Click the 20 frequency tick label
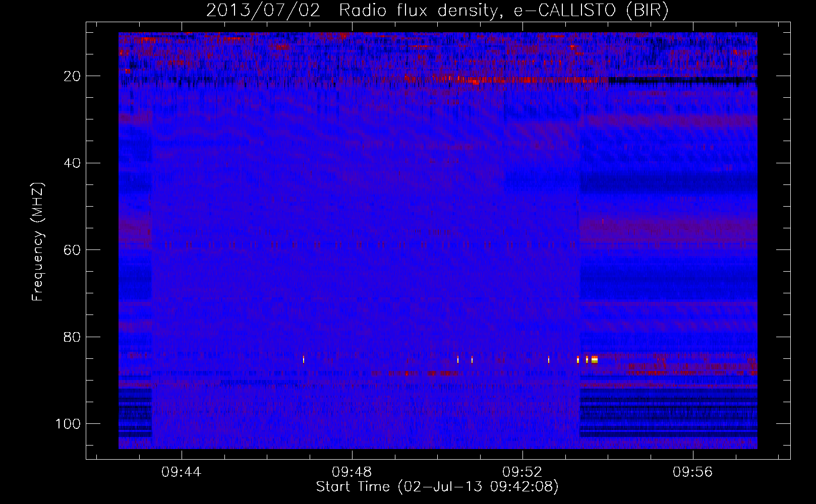 73,76
